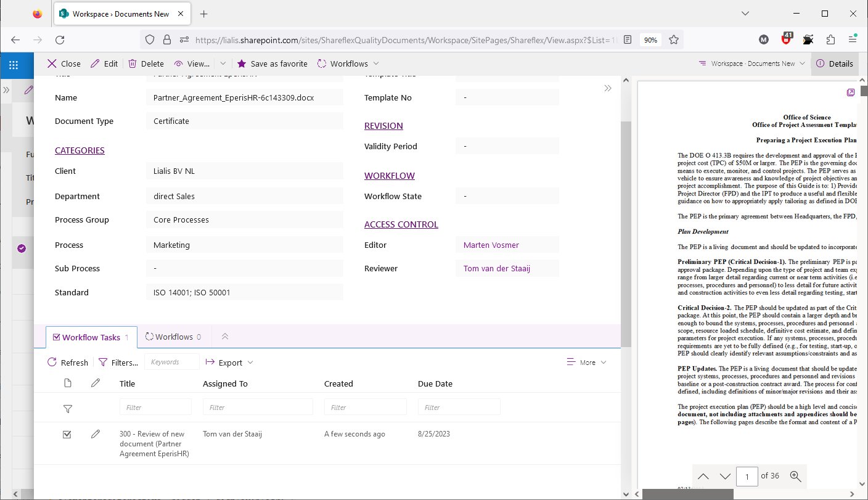Open the More menu in task list
The image size is (868, 500).
coord(586,363)
